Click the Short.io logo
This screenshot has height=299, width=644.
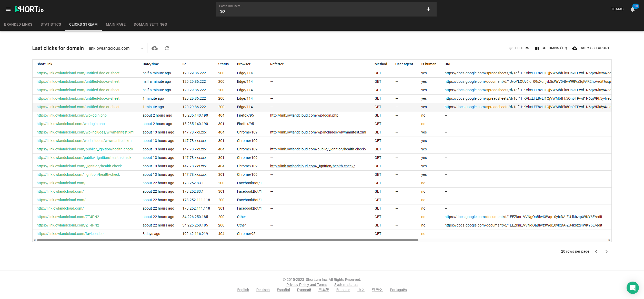pyautogui.click(x=29, y=9)
